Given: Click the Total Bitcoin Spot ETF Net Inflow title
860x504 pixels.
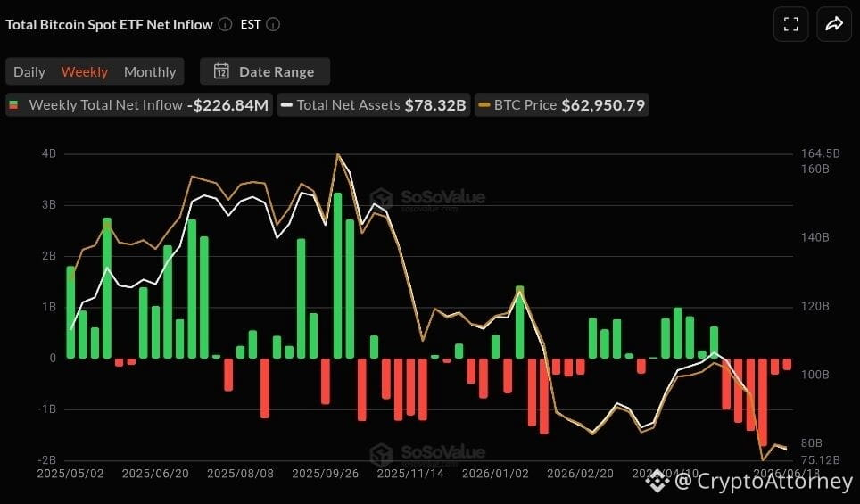Looking at the screenshot, I should [109, 24].
